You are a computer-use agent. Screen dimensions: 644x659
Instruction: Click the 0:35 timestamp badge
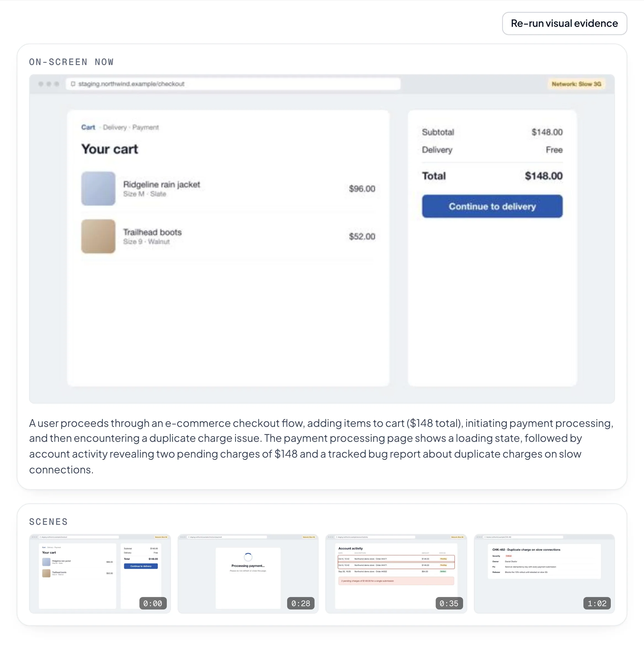coord(449,603)
